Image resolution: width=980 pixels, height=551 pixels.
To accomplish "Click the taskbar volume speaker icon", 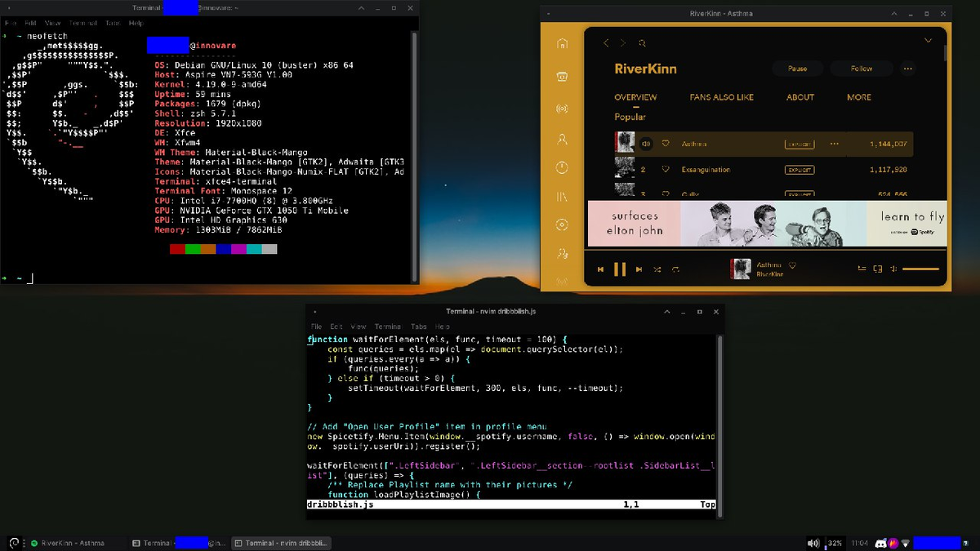I will coord(813,543).
